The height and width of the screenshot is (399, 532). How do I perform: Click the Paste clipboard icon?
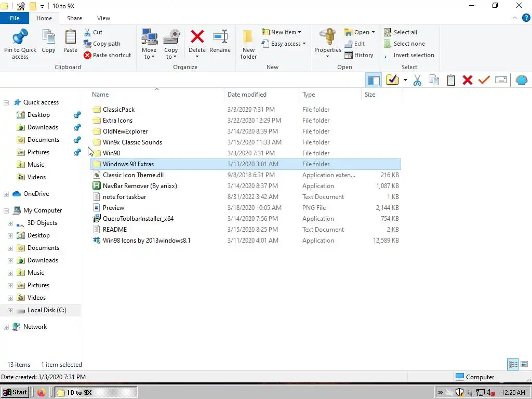pos(70,41)
